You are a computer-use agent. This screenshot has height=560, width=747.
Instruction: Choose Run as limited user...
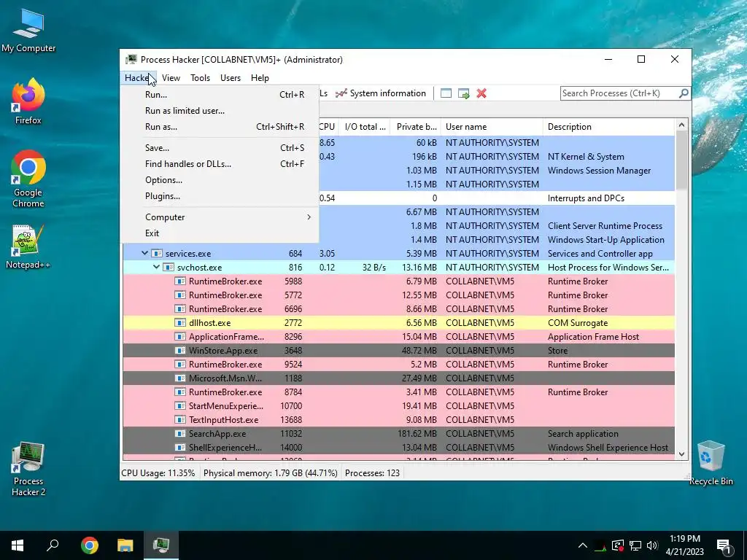[220, 111]
